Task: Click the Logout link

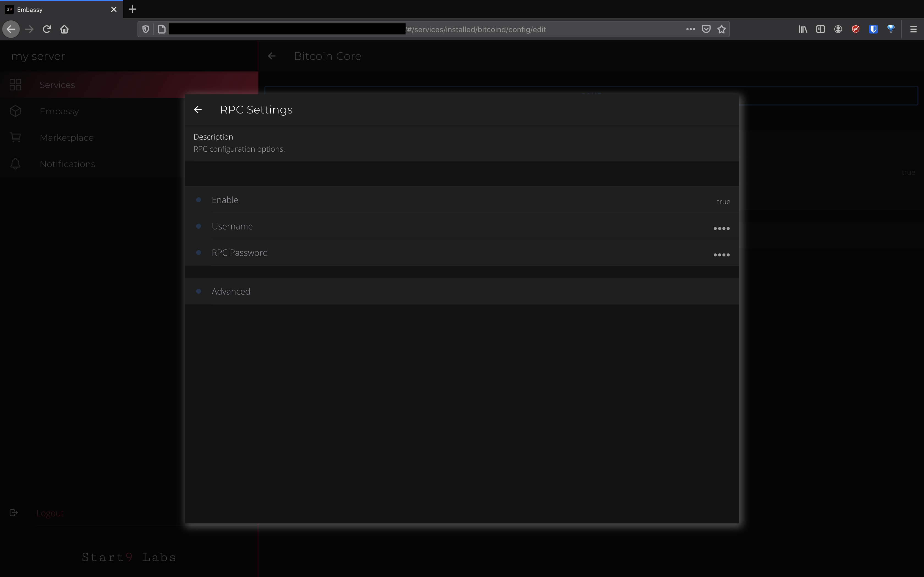Action: 50,513
